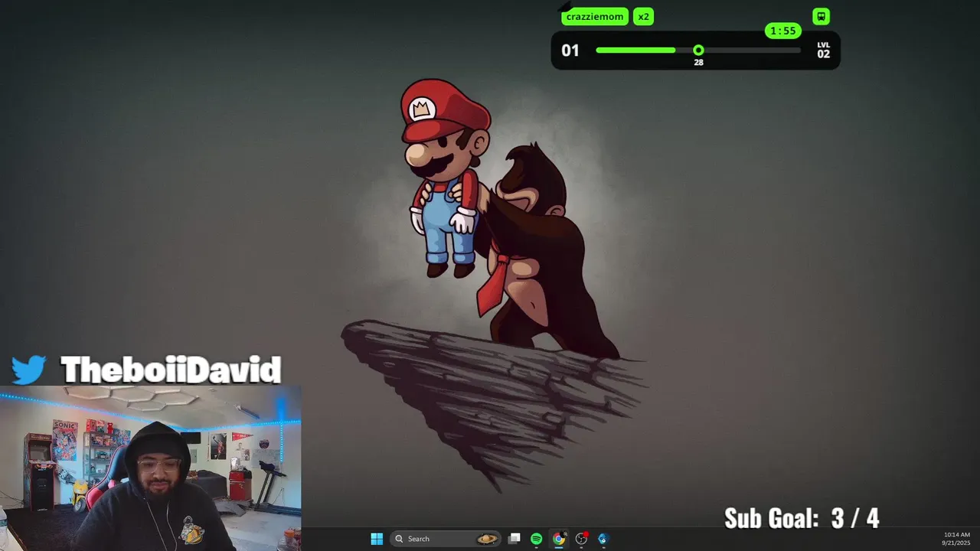Click the x2 multiplier badge
This screenshot has width=980, height=551.
coord(644,17)
